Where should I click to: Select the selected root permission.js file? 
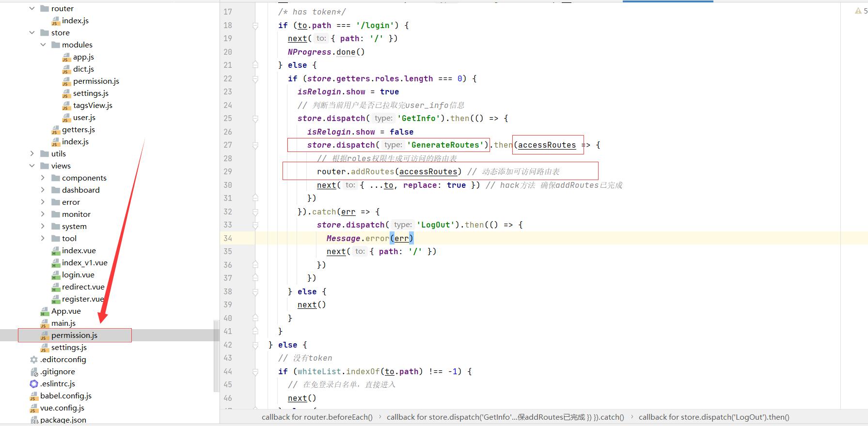75,335
